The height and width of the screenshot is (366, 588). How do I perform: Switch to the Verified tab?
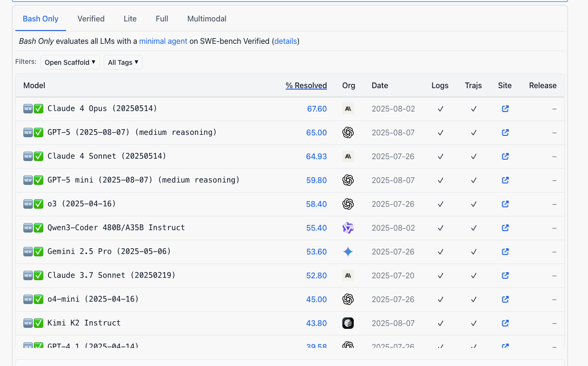[x=91, y=19]
